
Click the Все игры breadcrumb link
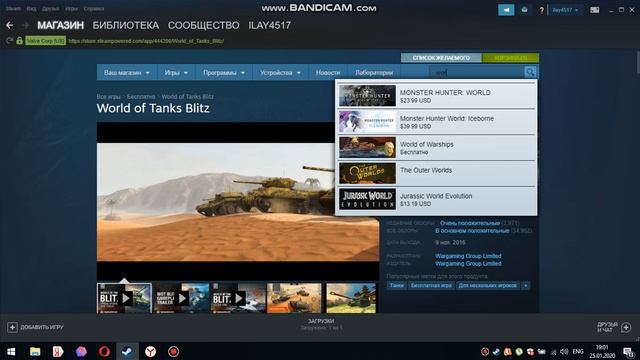click(109, 97)
